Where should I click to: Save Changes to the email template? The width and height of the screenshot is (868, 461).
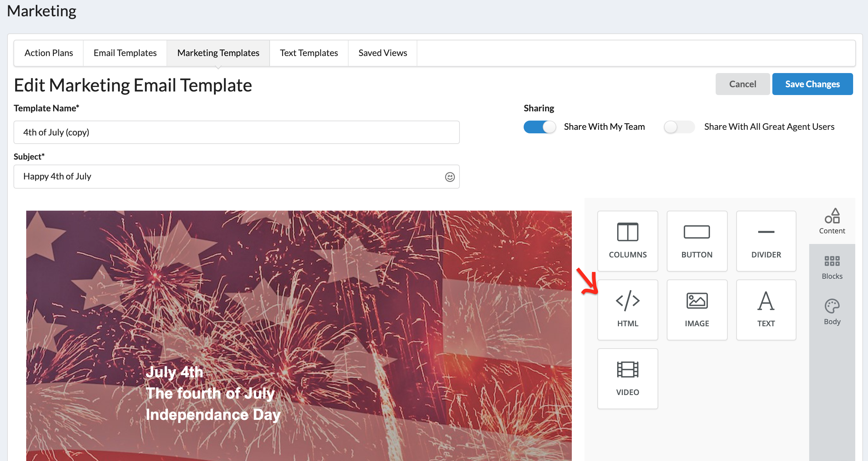tap(812, 84)
